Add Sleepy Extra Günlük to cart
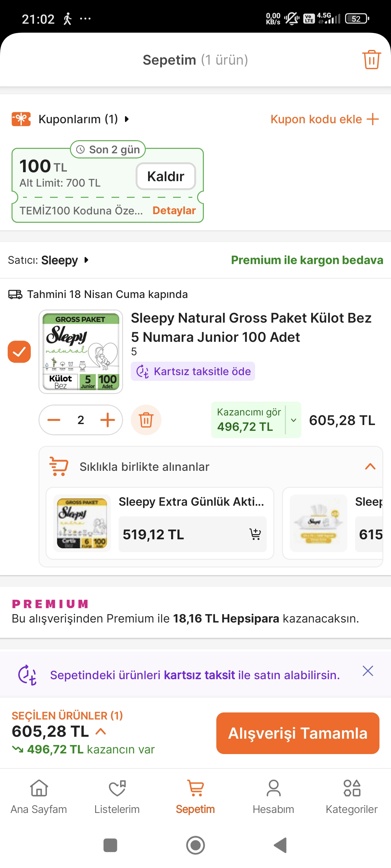391x868 pixels. click(x=255, y=534)
